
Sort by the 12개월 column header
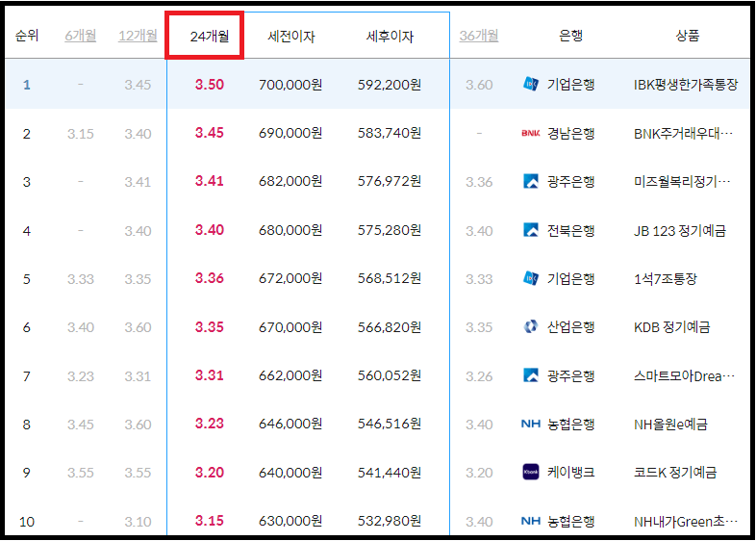click(x=138, y=36)
